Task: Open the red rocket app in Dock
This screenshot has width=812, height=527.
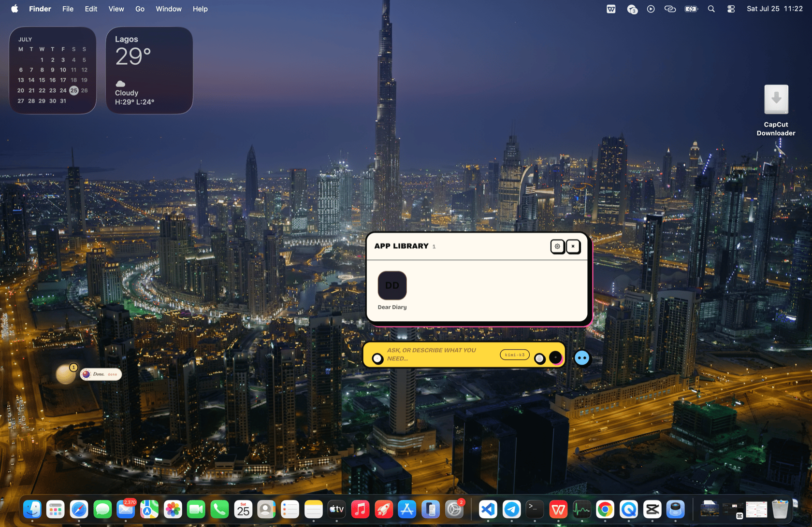Action: click(384, 509)
